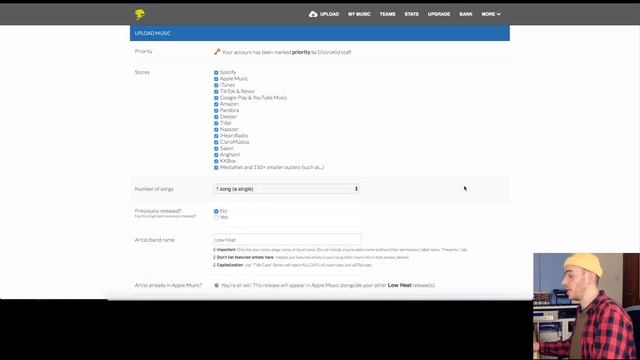Click the Apple icon beside 'You're all set'
Viewport: 640px width, 360px height.
pyautogui.click(x=216, y=285)
